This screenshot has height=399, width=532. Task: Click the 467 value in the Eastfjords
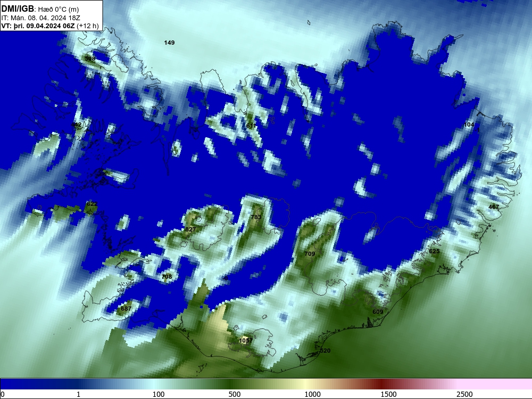(x=494, y=206)
